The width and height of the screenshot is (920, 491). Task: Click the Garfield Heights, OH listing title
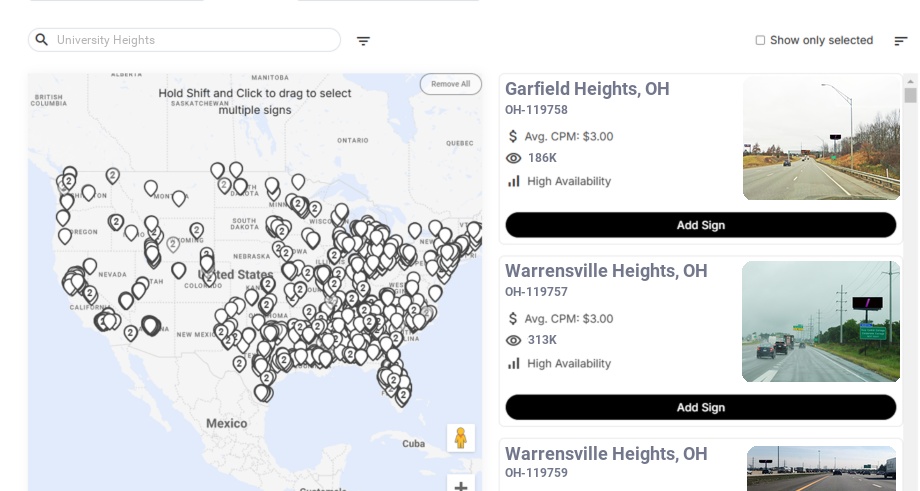(x=587, y=89)
